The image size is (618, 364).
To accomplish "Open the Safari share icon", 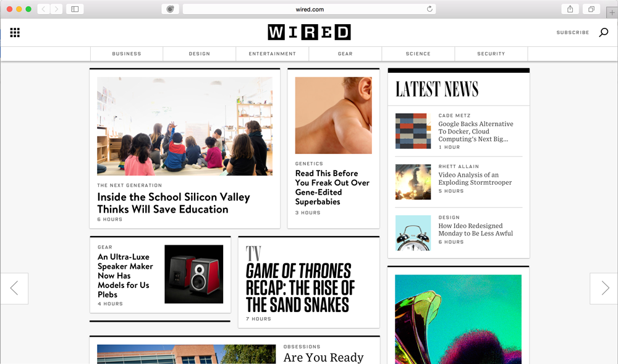I will click(570, 9).
